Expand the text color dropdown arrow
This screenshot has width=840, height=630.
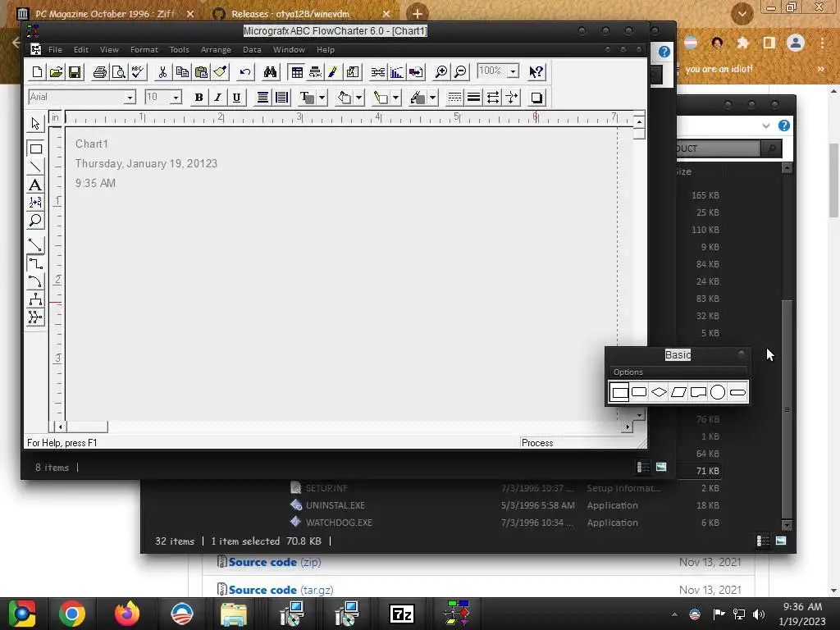click(322, 98)
